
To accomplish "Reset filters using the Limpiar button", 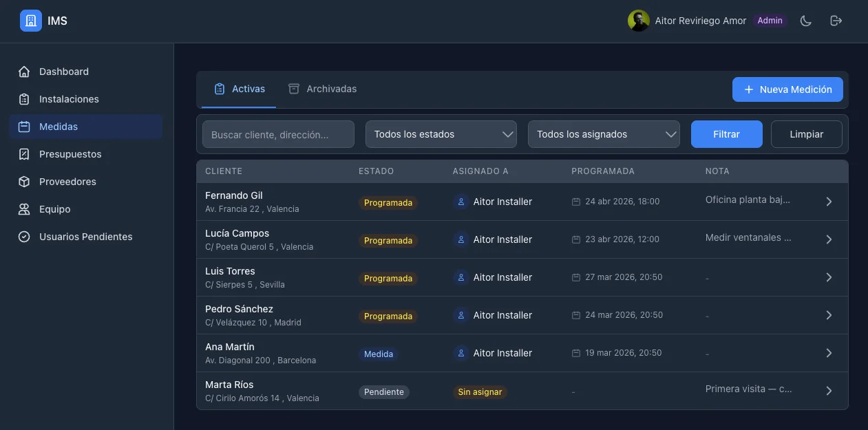I will click(x=806, y=134).
